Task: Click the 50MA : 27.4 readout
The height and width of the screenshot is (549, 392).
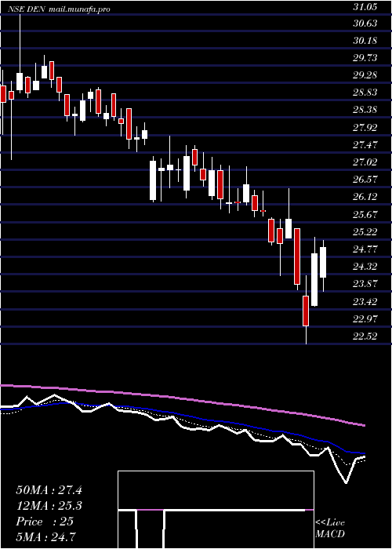Action: click(49, 490)
